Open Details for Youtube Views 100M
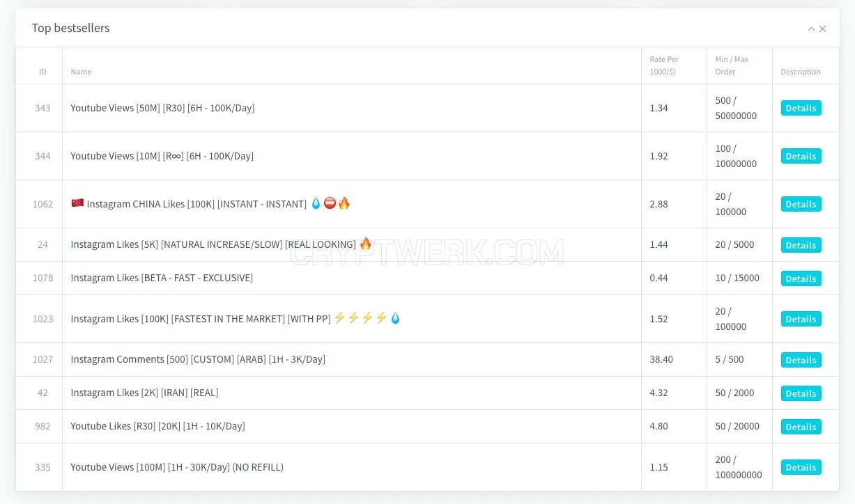The width and height of the screenshot is (855, 504). click(x=801, y=467)
